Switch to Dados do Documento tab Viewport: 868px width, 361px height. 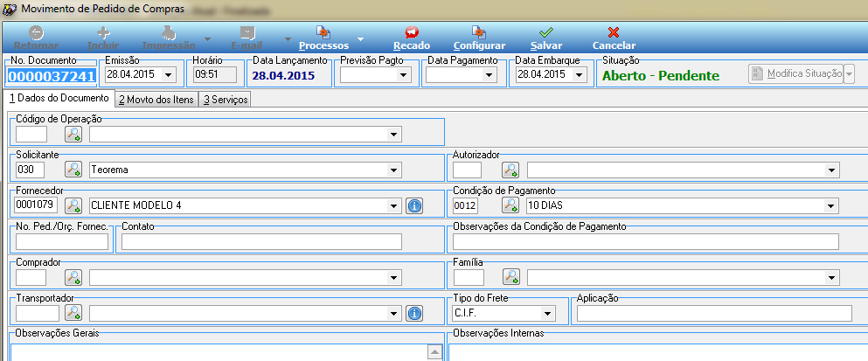coord(59,98)
